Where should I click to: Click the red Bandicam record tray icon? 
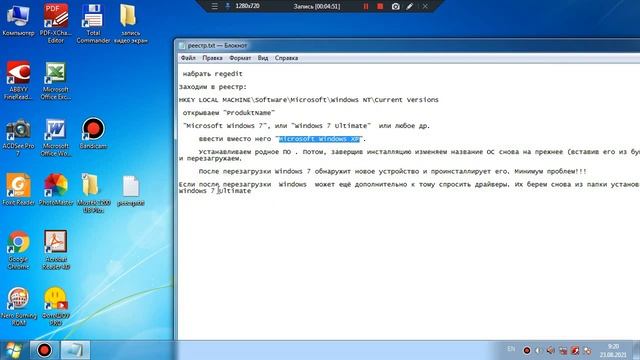[527, 350]
